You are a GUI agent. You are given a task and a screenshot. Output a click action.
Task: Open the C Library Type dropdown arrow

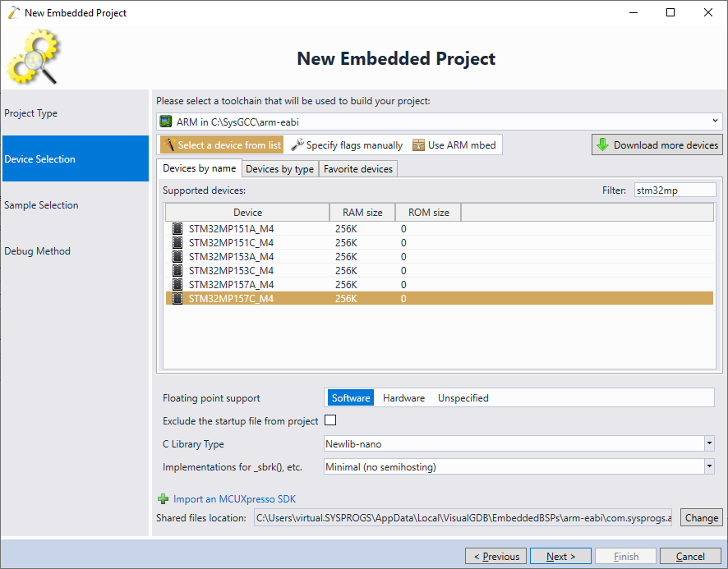(x=709, y=443)
